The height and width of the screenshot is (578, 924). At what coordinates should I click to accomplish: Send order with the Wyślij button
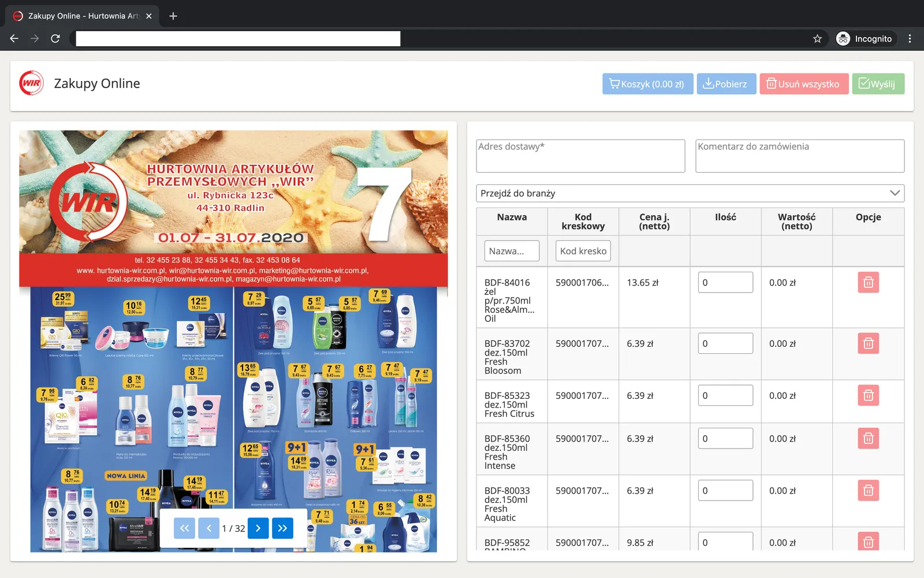coord(878,84)
